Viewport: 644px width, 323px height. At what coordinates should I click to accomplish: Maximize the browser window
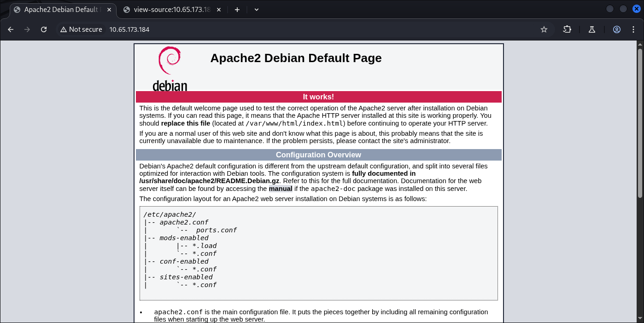click(623, 9)
